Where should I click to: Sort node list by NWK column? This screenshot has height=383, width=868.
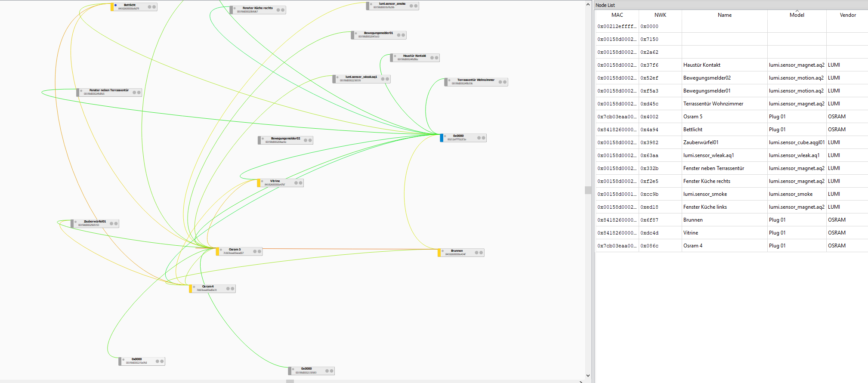coord(660,15)
